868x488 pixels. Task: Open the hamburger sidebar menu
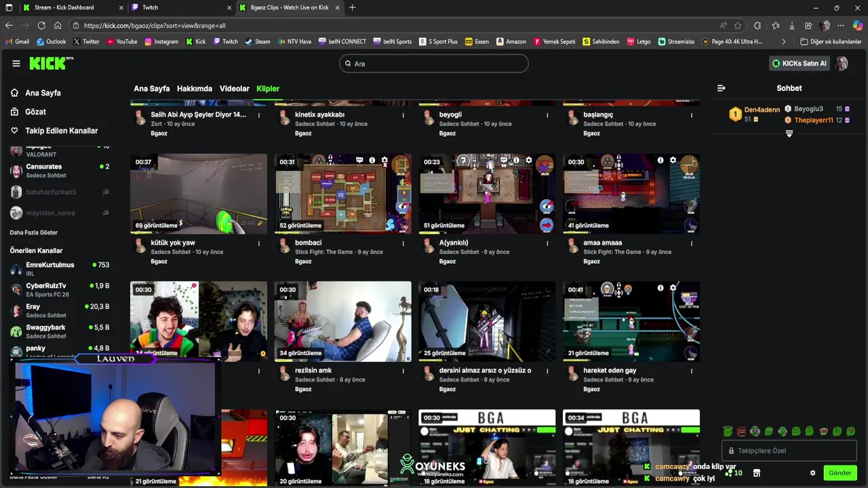coord(16,64)
